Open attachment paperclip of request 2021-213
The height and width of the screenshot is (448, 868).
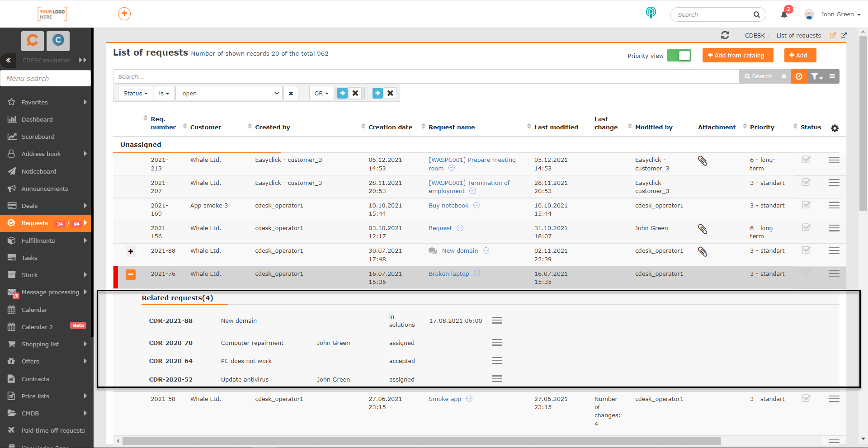703,161
